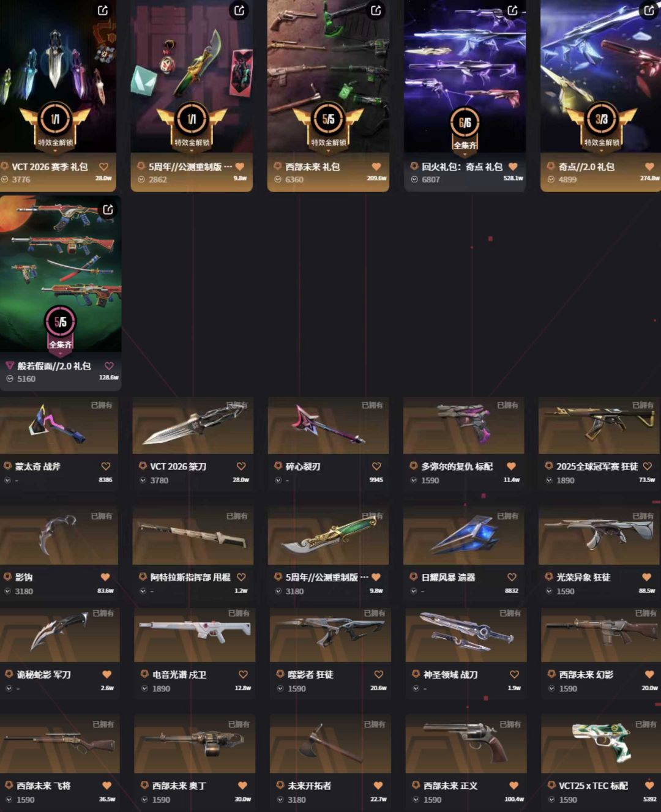The image size is (661, 812).
Task: Expand price arrow under 诡秘蛇影 军刀
Action: point(9,688)
